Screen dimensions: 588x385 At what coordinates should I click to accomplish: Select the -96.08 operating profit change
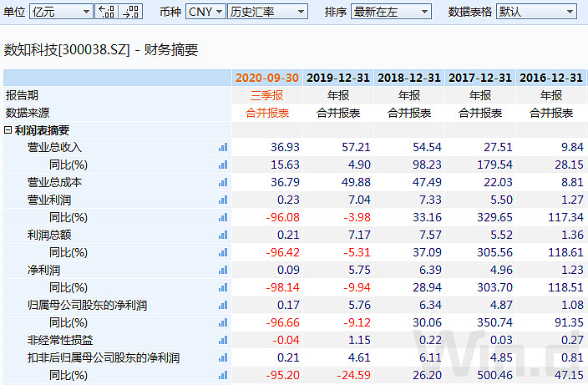click(282, 217)
